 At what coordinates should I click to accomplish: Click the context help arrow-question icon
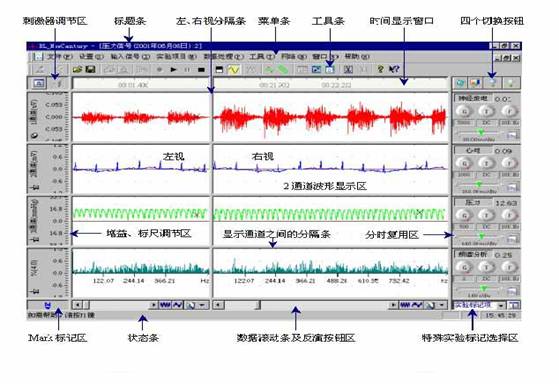394,69
